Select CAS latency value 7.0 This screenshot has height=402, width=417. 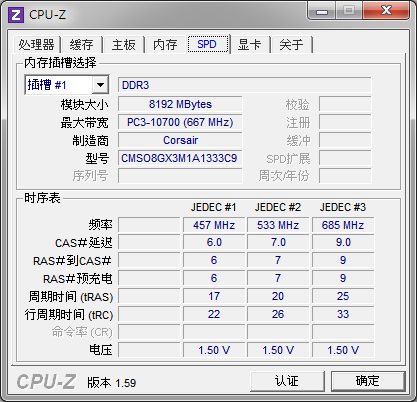coord(278,242)
